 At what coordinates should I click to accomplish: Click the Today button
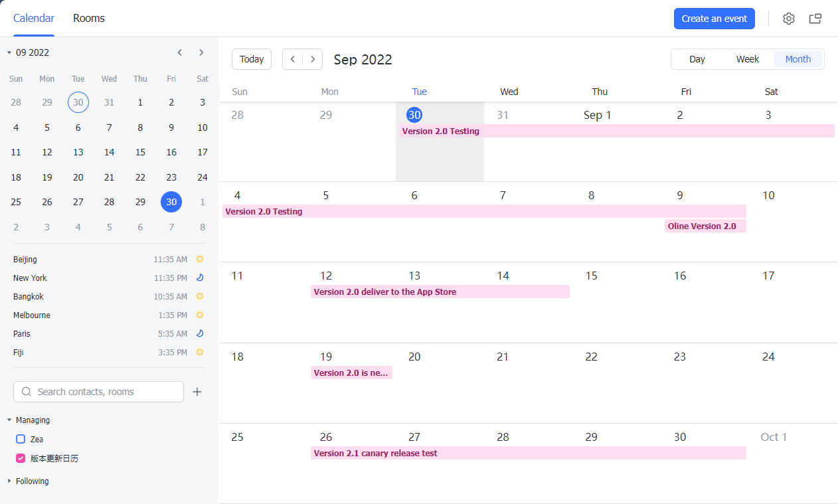[251, 59]
